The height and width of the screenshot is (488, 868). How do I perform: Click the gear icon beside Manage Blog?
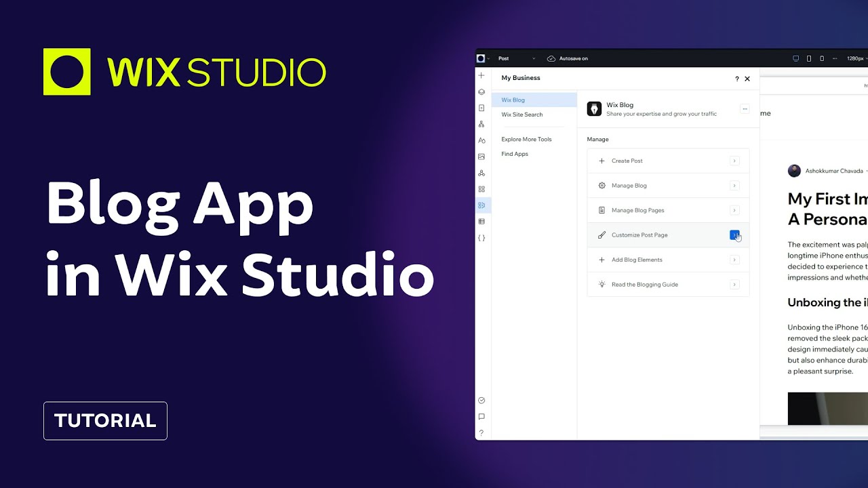601,186
